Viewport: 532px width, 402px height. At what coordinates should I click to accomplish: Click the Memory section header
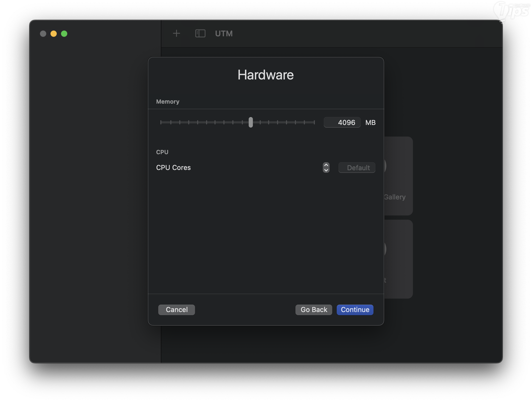coord(168,102)
